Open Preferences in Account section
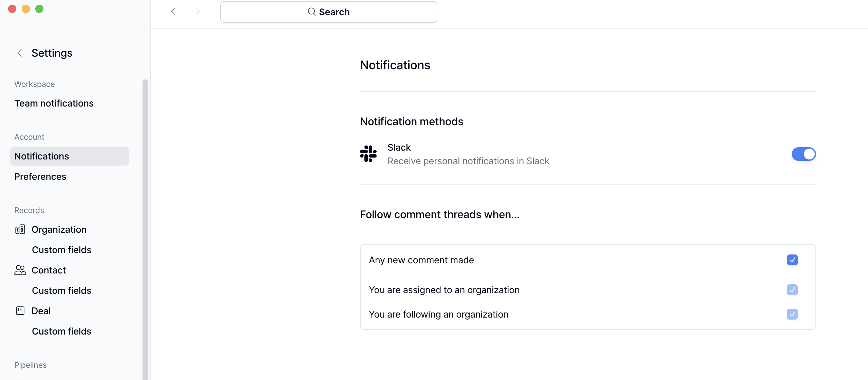The height and width of the screenshot is (380, 868). [40, 176]
